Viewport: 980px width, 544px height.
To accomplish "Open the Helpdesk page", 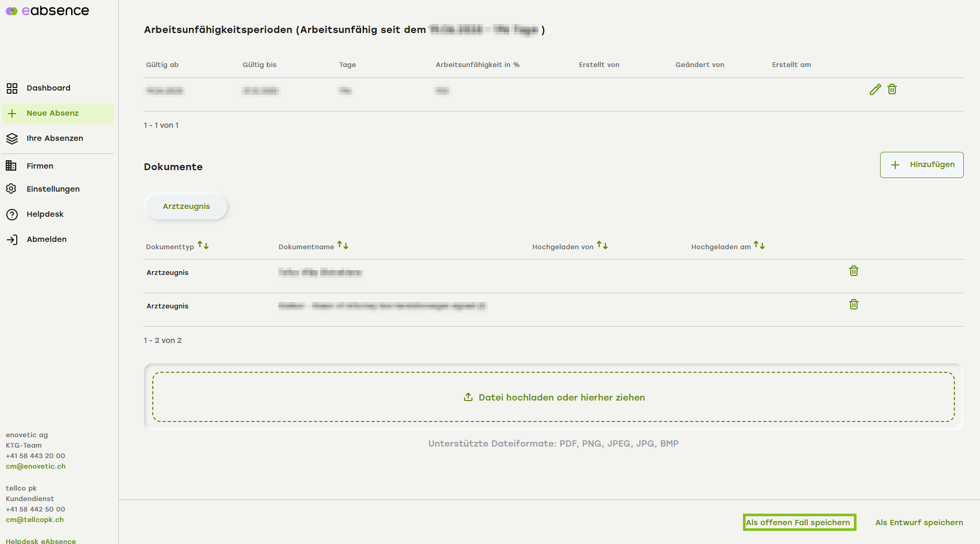I will point(45,214).
